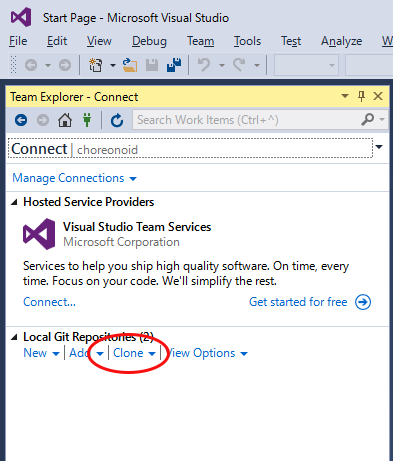Click the Connect... link
This screenshot has width=393, height=461.
click(49, 302)
